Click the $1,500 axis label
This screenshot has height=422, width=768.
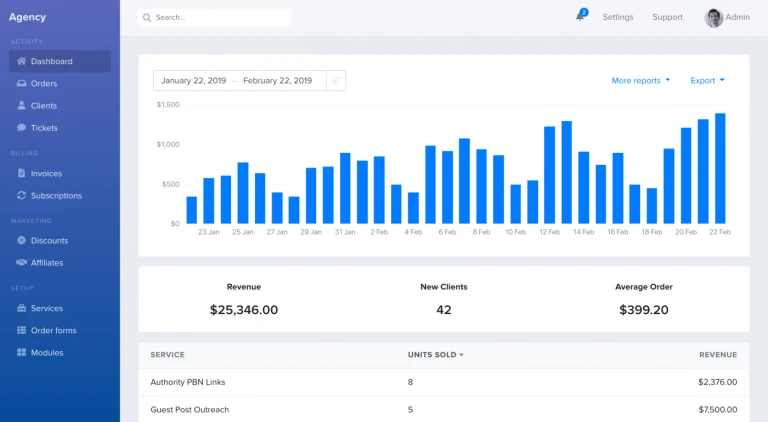[168, 104]
